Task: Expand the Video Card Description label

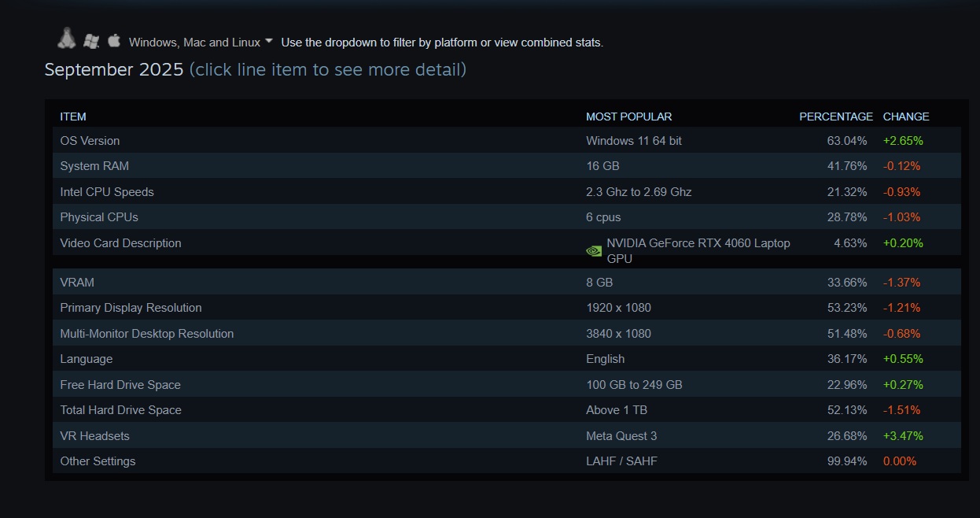Action: [x=121, y=243]
